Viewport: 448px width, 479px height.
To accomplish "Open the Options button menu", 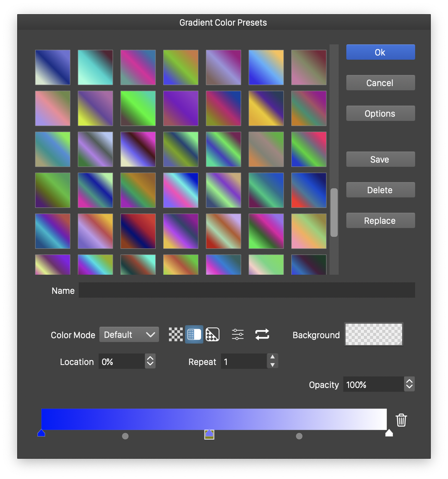I will [x=380, y=114].
